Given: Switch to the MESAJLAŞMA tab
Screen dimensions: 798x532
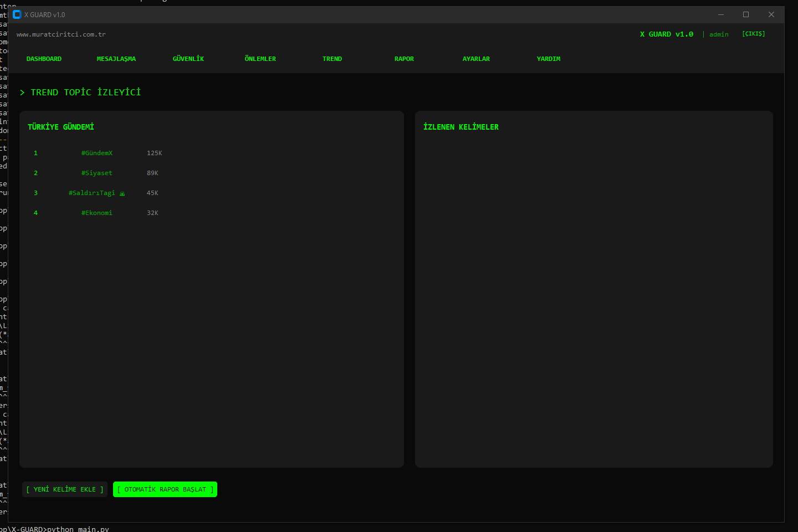Looking at the screenshot, I should [116, 59].
